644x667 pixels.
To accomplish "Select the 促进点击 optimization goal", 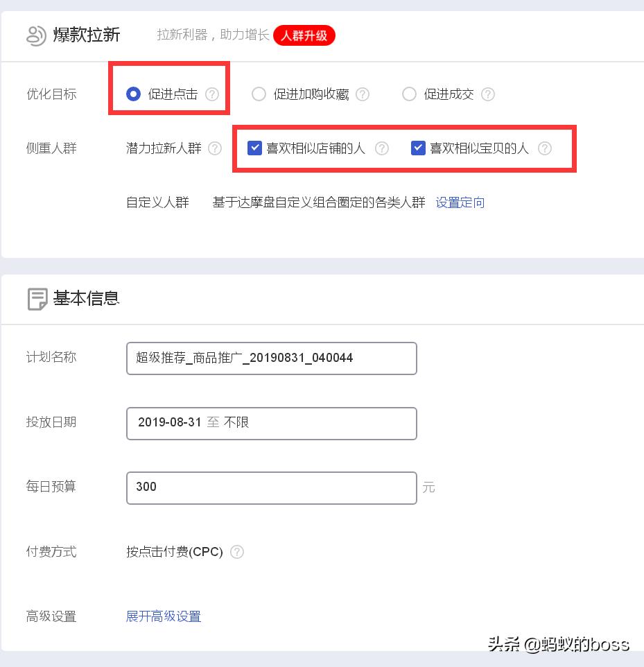I will tap(133, 94).
